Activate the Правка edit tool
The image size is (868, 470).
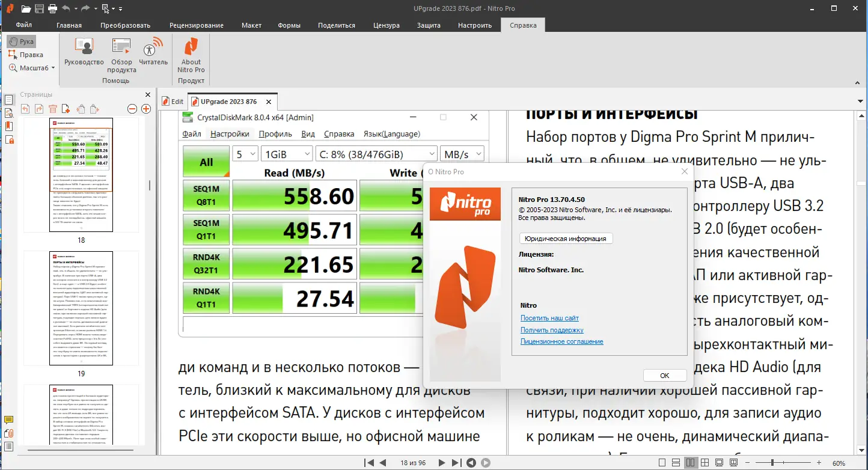pyautogui.click(x=26, y=55)
